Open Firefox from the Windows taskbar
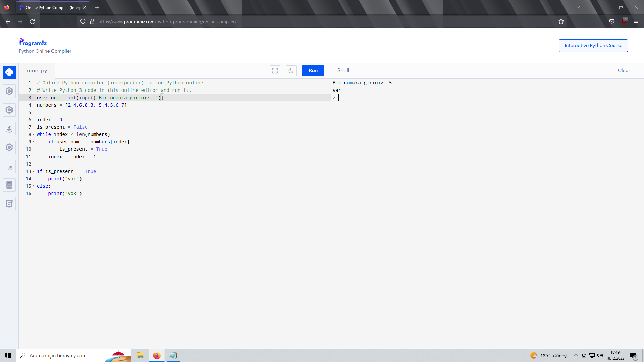The height and width of the screenshot is (362, 644). coord(157,355)
